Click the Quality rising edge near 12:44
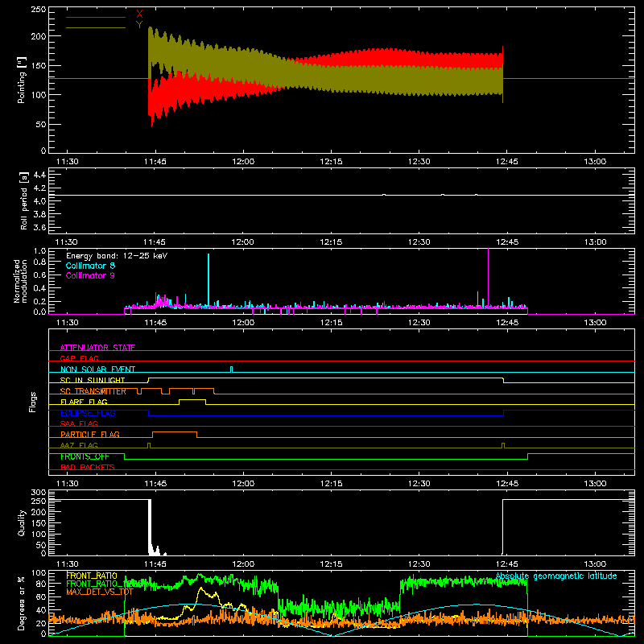 coord(502,527)
